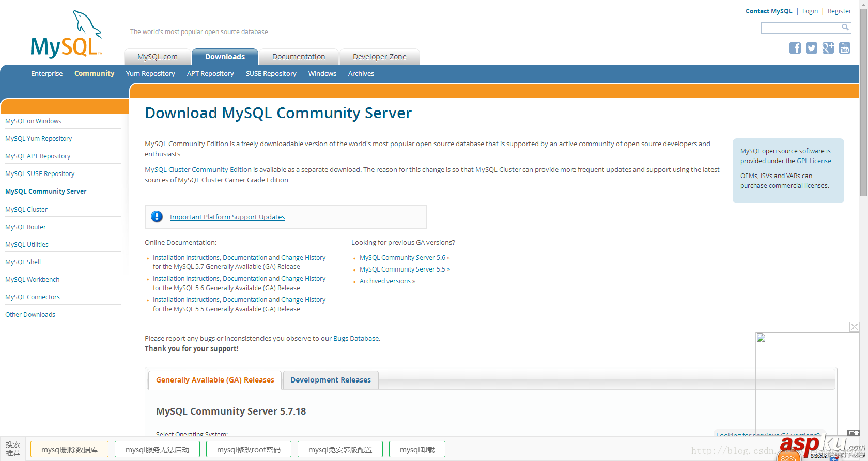Click the Register link
This screenshot has width=868, height=461.
coord(840,11)
